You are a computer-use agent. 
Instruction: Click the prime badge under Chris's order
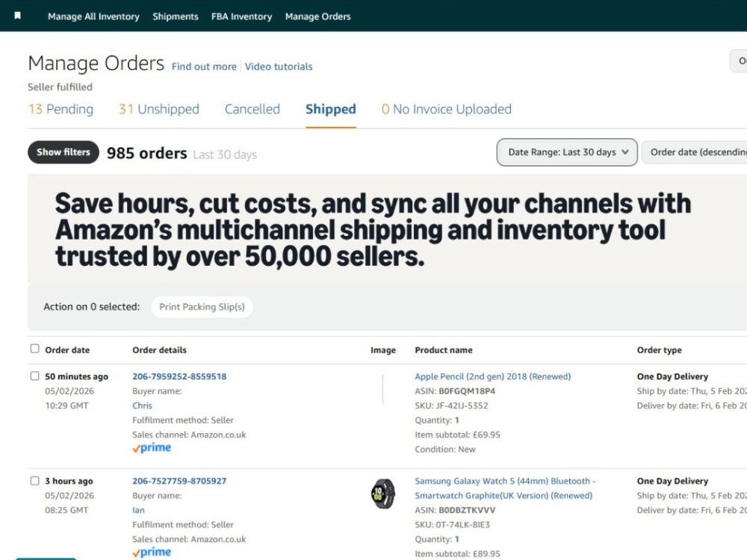[x=152, y=447]
